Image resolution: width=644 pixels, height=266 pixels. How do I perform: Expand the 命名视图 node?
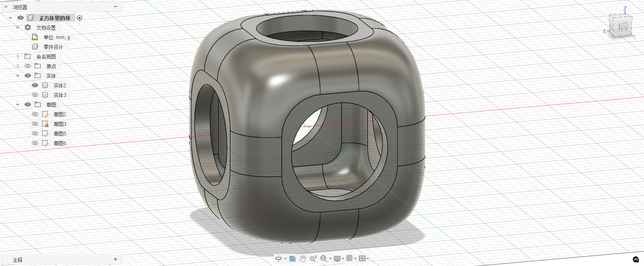18,56
